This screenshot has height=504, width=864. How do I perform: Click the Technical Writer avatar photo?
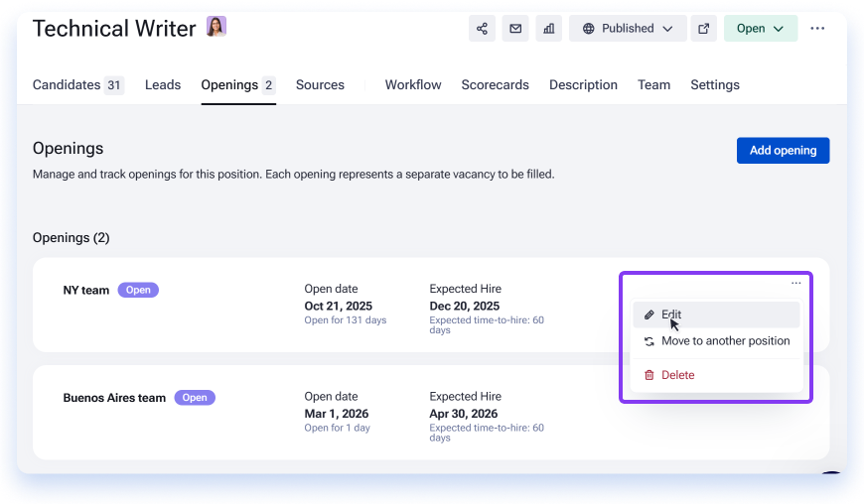click(216, 27)
